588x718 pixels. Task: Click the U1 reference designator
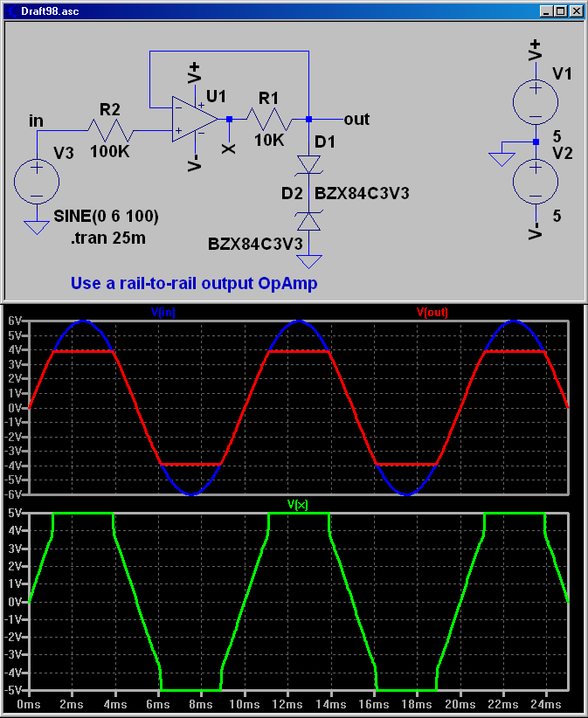[216, 97]
